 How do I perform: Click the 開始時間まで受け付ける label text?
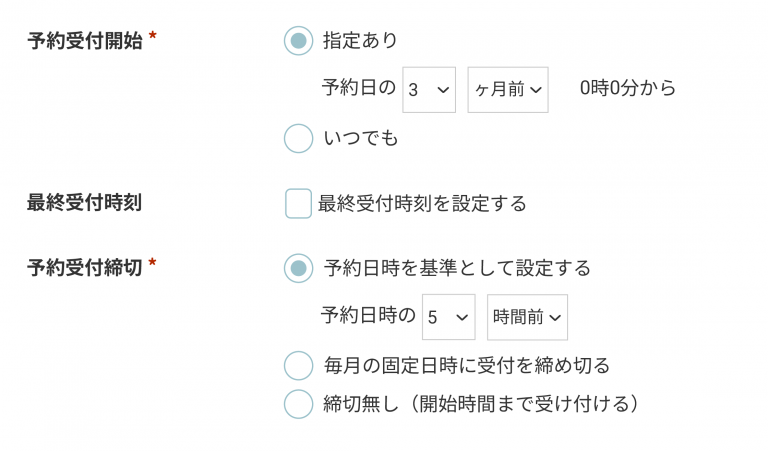(517, 404)
